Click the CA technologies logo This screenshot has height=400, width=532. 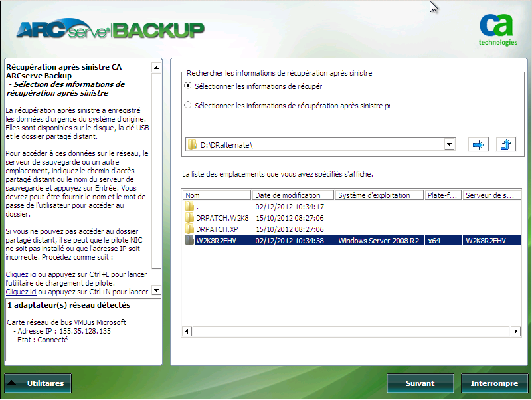point(495,31)
